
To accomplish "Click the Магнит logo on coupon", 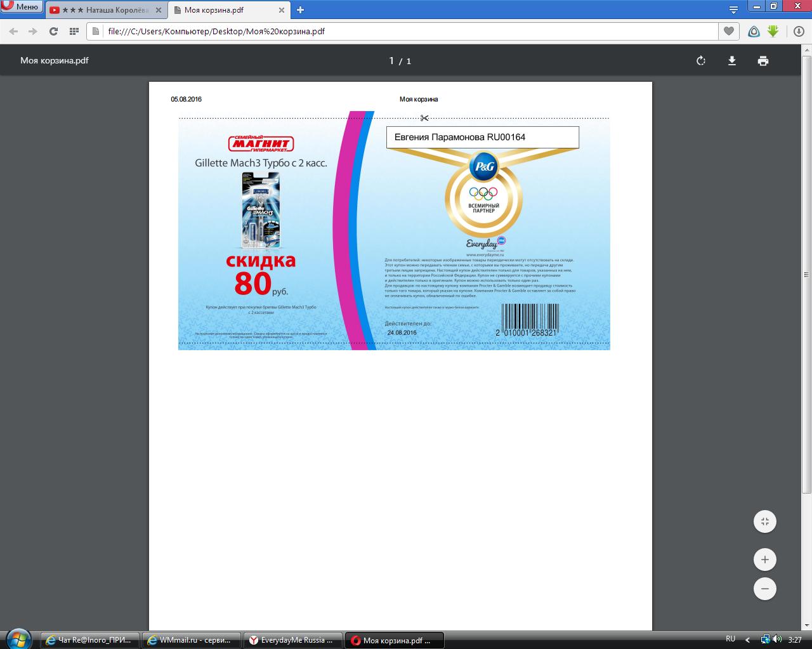I will [x=261, y=143].
